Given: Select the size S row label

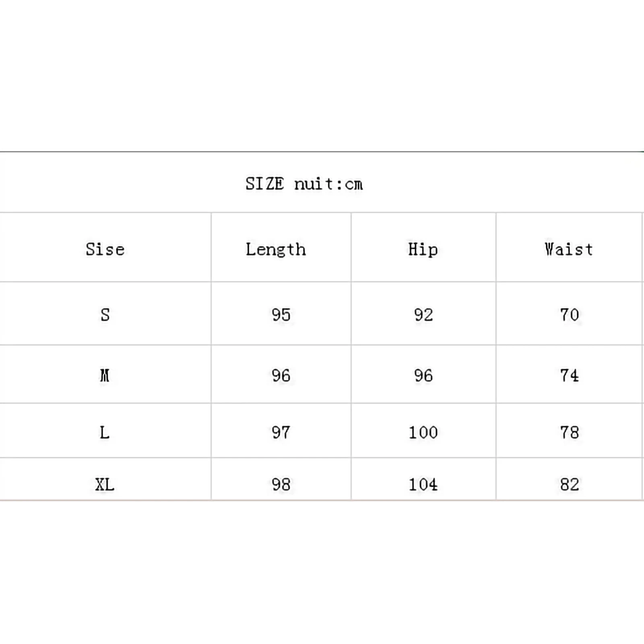Looking at the screenshot, I should [105, 315].
